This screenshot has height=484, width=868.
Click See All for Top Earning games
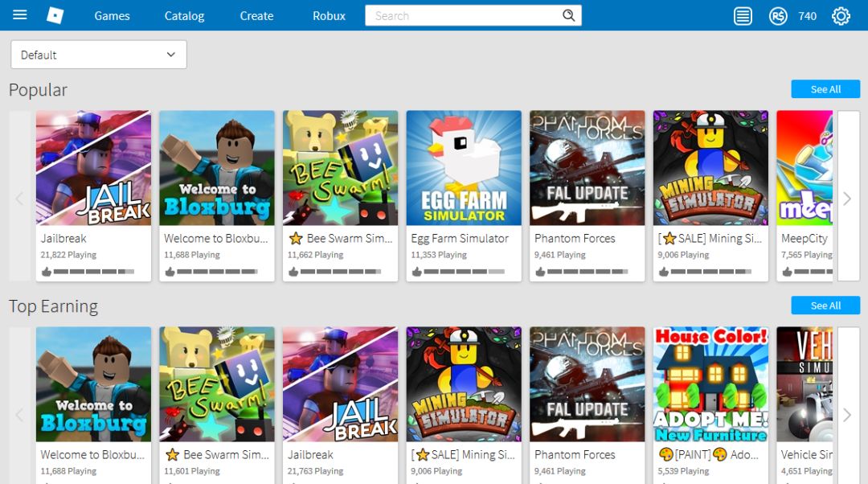coord(825,306)
